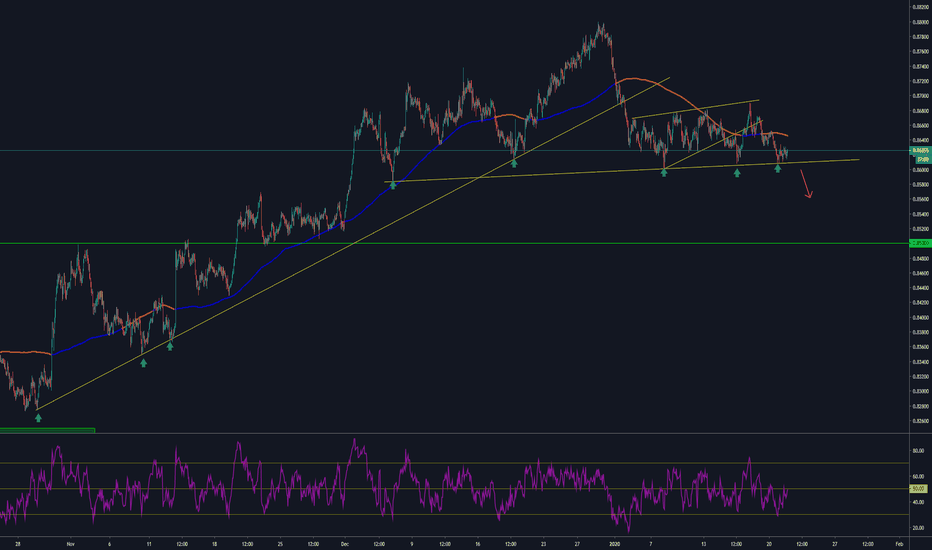Click the '2020' label on time axis
Screen dimensions: 932x550
(x=616, y=544)
